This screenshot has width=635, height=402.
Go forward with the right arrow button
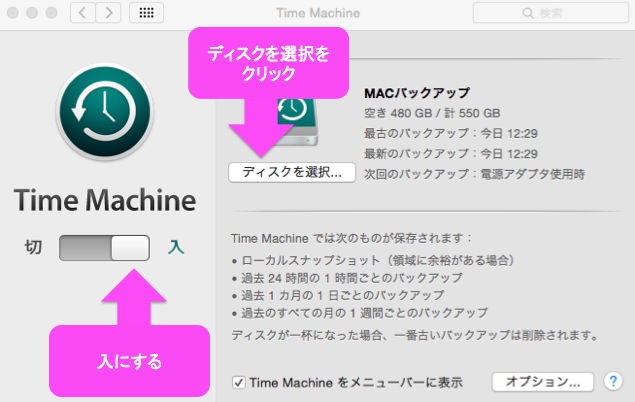(108, 13)
